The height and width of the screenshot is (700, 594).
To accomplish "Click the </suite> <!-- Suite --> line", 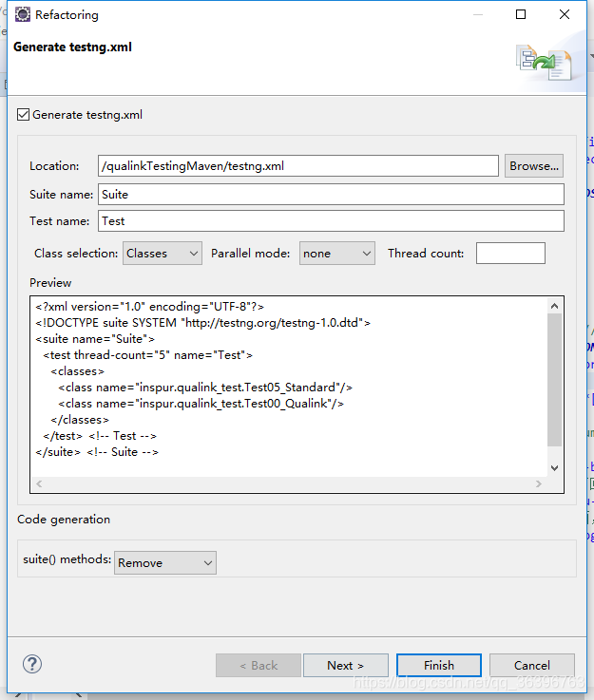I will [97, 452].
